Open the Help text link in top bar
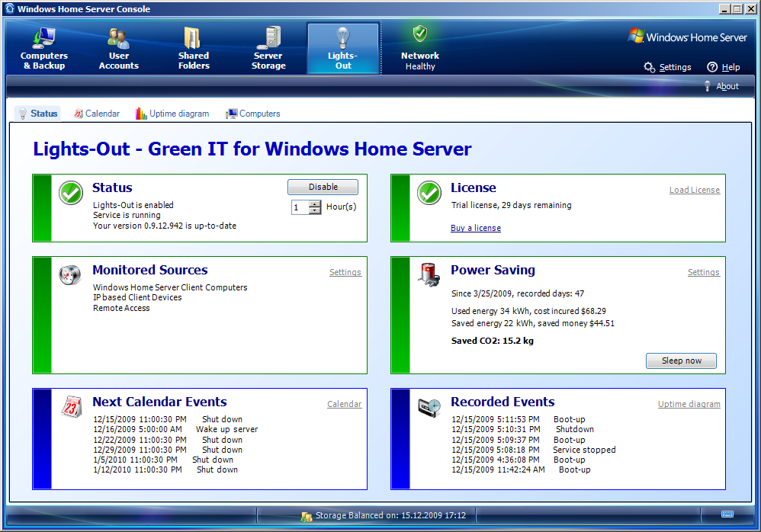The width and height of the screenshot is (761, 532). (730, 67)
